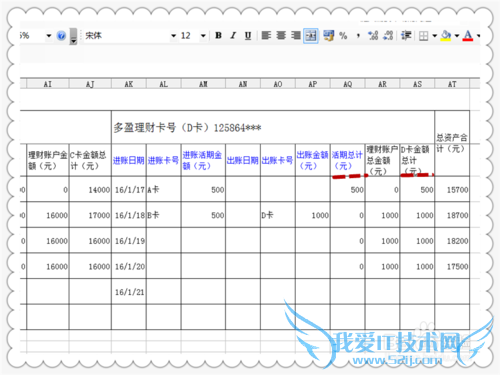This screenshot has height=375, width=500.
Task: Select column AS header
Action: click(417, 84)
